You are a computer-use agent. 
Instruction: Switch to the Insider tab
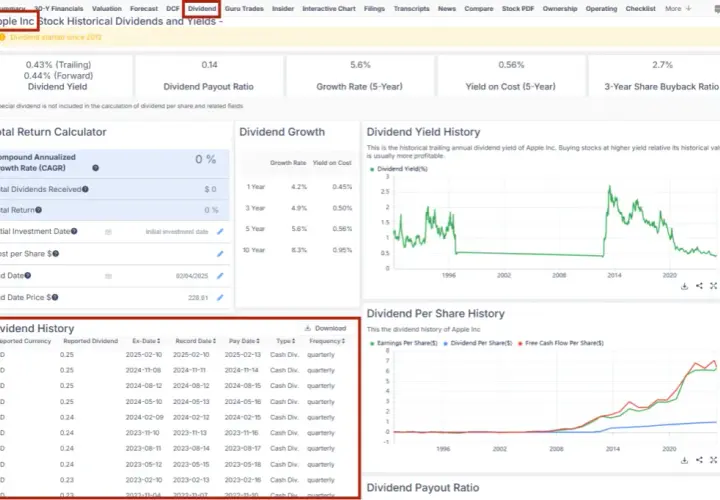(x=283, y=8)
